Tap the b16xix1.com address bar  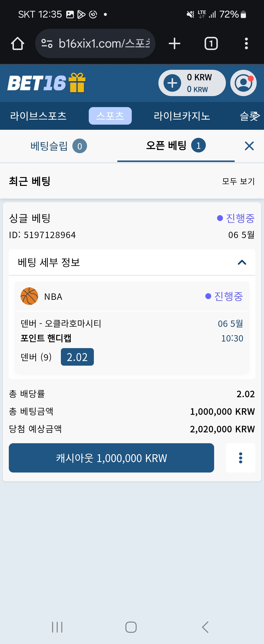[95, 43]
